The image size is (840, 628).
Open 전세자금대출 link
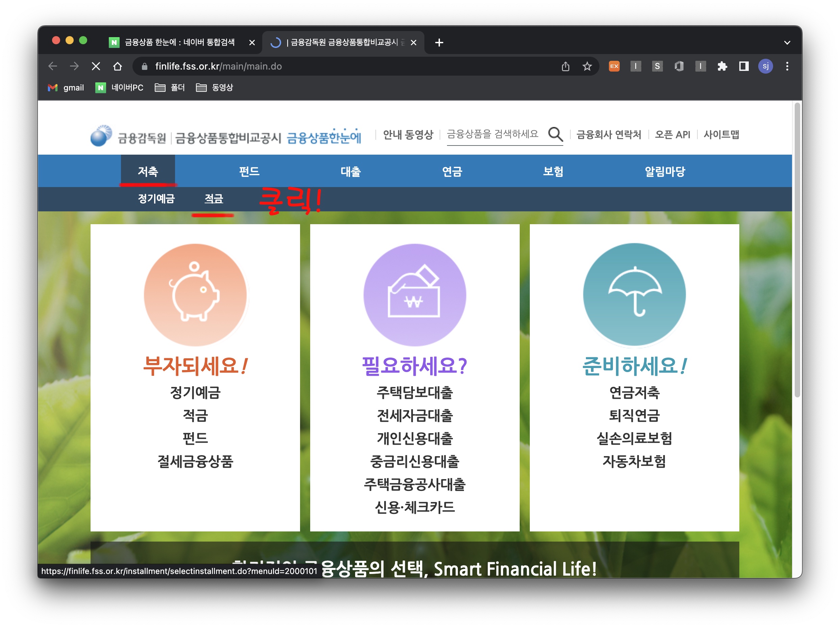tap(415, 416)
